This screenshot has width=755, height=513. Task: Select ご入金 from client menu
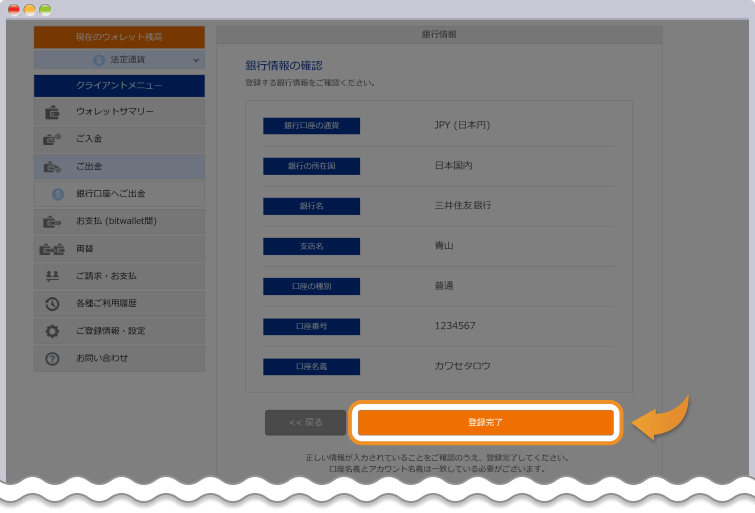119,139
